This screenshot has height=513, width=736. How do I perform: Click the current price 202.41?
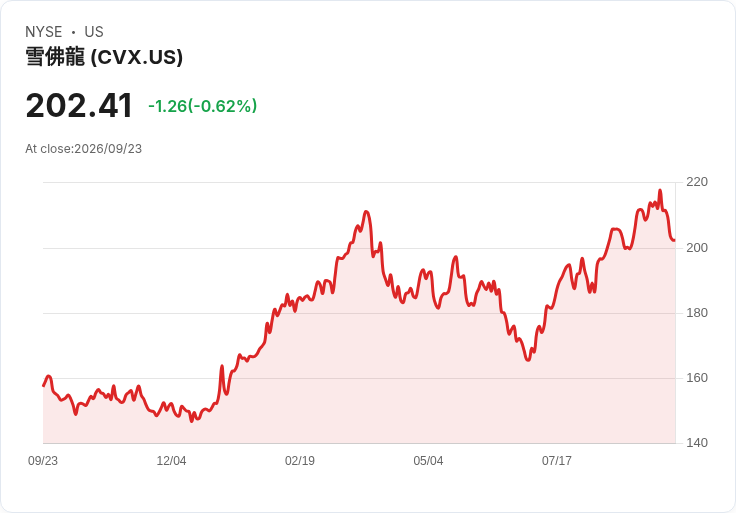pos(79,106)
